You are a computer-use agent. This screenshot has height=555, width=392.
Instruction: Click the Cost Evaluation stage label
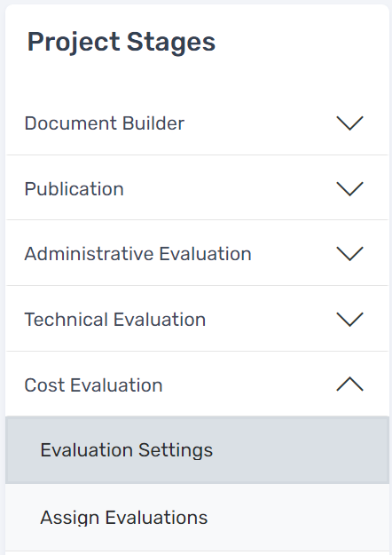point(93,385)
